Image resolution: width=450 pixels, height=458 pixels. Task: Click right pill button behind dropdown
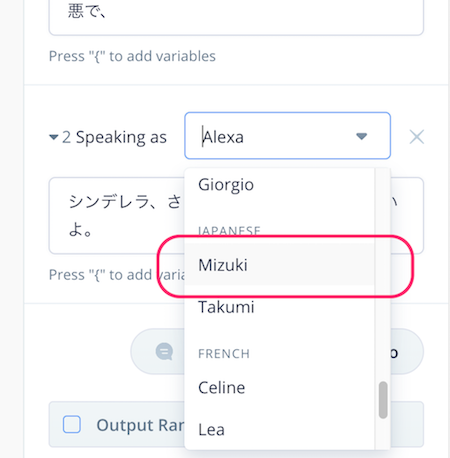tap(407, 351)
